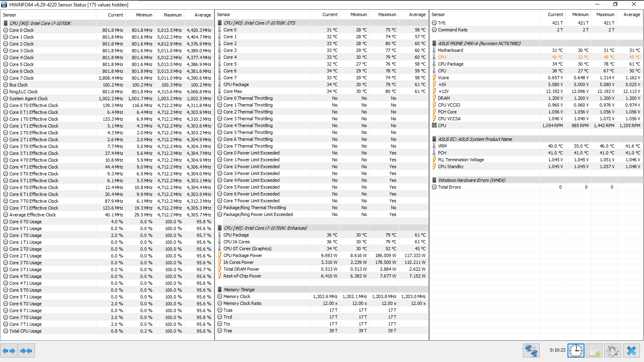Select the Memory Clock row
Viewport: 644px width, 362px height.
pyautogui.click(x=322, y=296)
